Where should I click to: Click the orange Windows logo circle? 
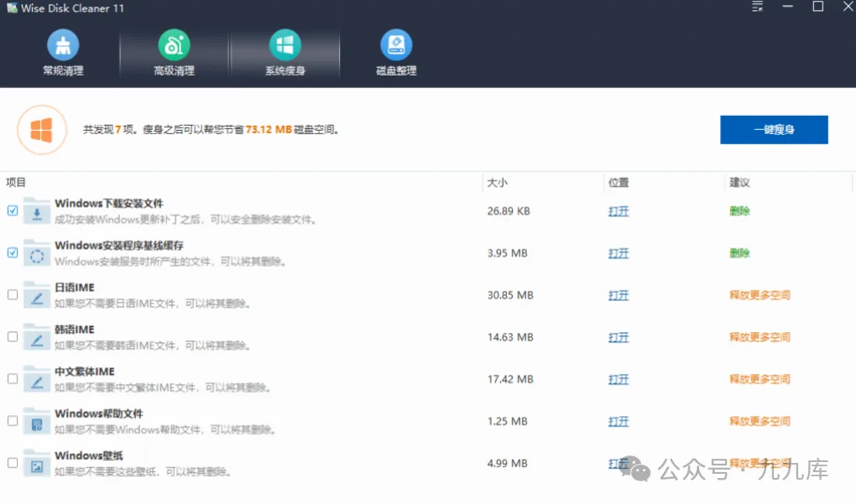[x=42, y=130]
